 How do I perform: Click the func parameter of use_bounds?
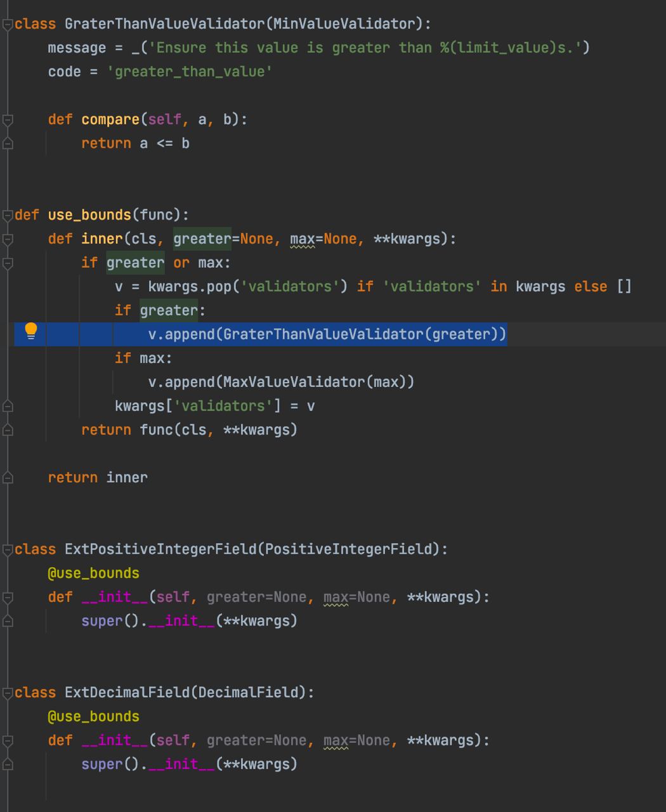[156, 215]
